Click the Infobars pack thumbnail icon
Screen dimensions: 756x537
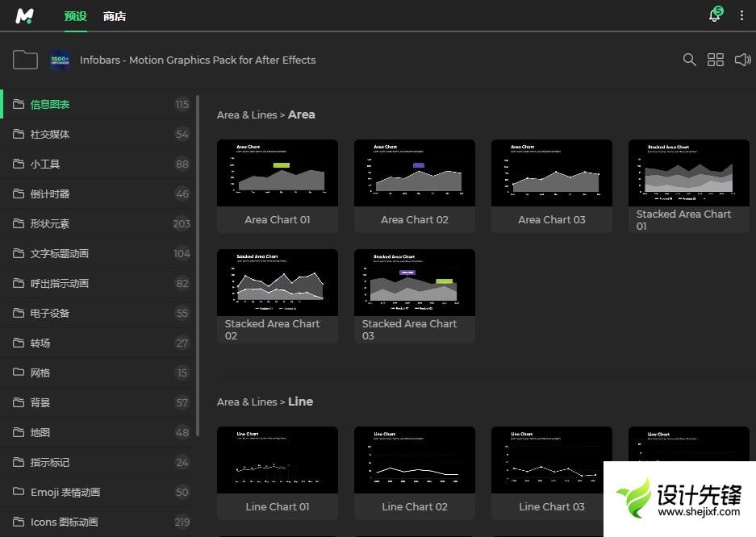tap(61, 60)
